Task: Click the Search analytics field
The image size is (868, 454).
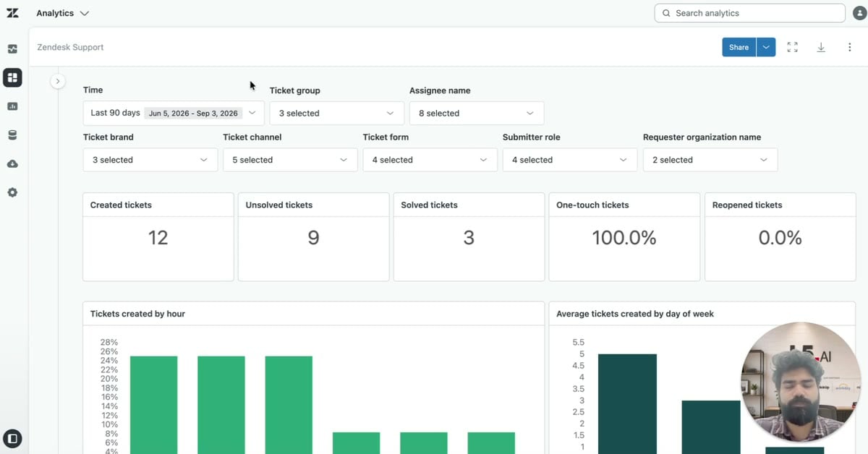Action: (749, 13)
